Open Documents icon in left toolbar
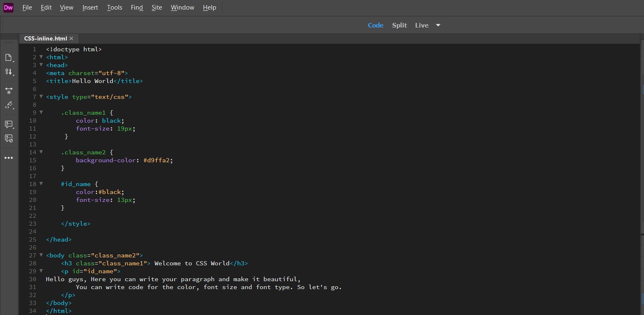 9,58
